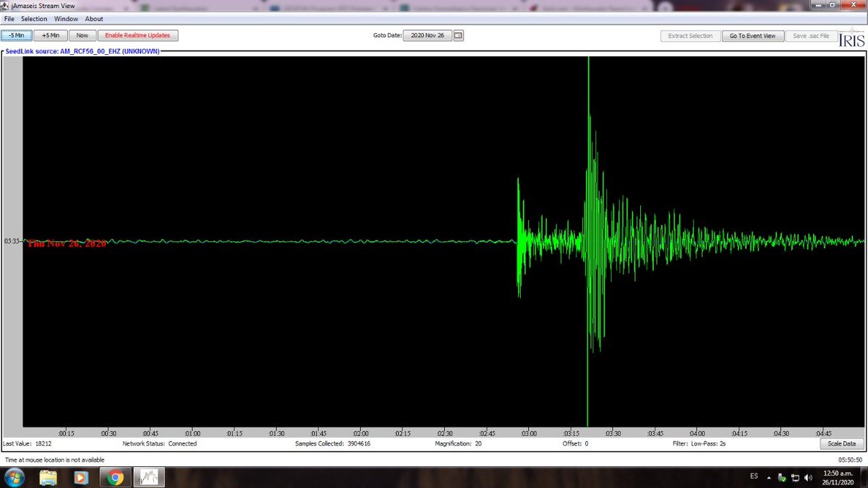
Task: Click the Last Value 18212 status text
Action: point(26,444)
